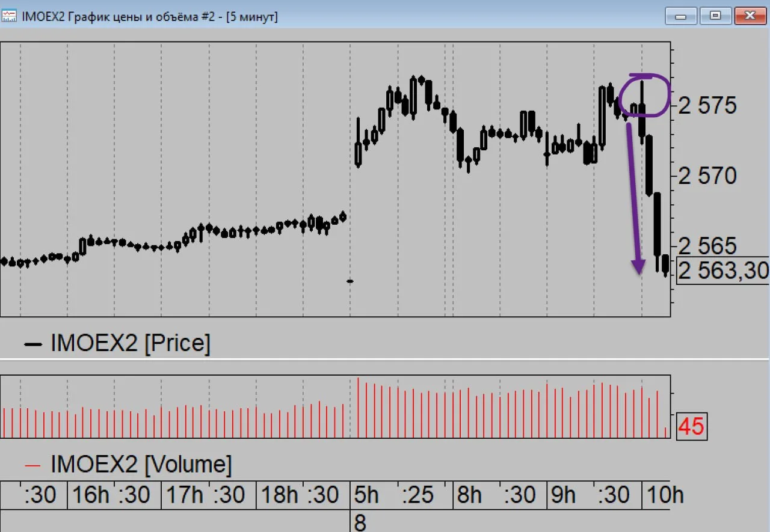
Task: Click the :30 label preceding 16h
Action: tap(40, 495)
